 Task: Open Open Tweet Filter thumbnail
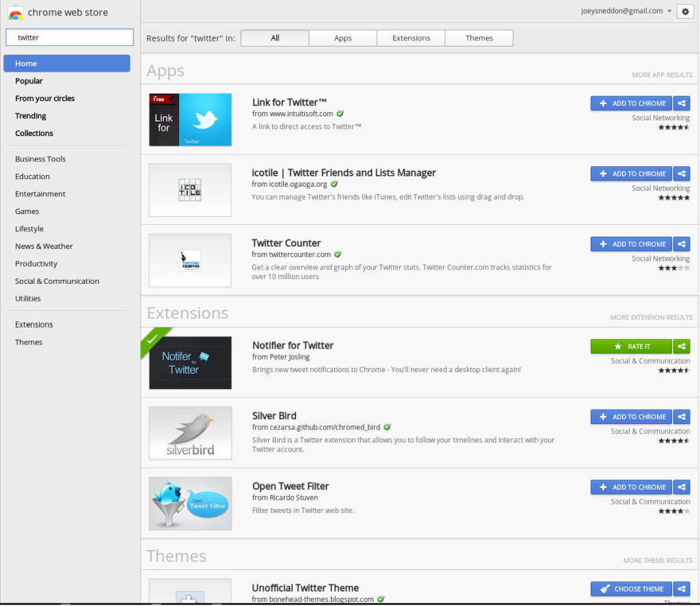coord(190,503)
